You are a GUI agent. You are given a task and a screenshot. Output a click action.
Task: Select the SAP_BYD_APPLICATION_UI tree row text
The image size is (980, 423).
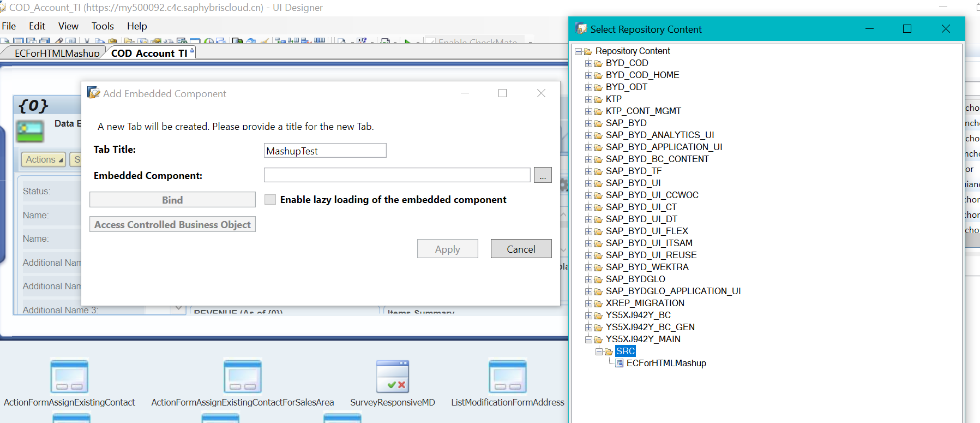(x=664, y=147)
